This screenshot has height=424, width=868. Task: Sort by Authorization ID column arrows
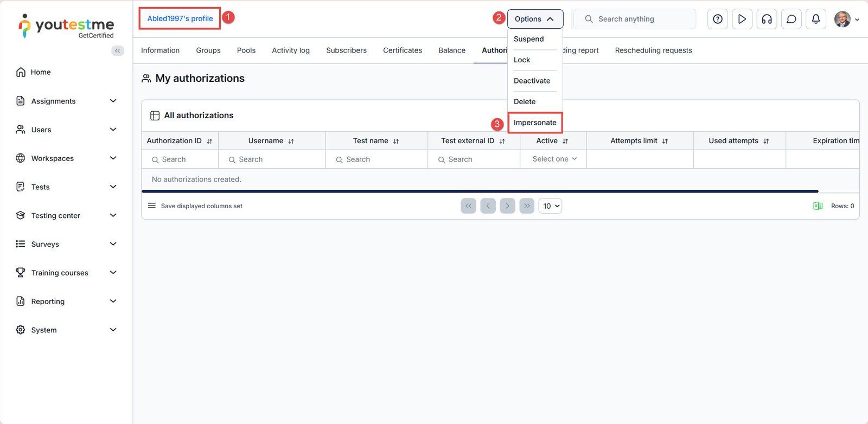(x=209, y=141)
